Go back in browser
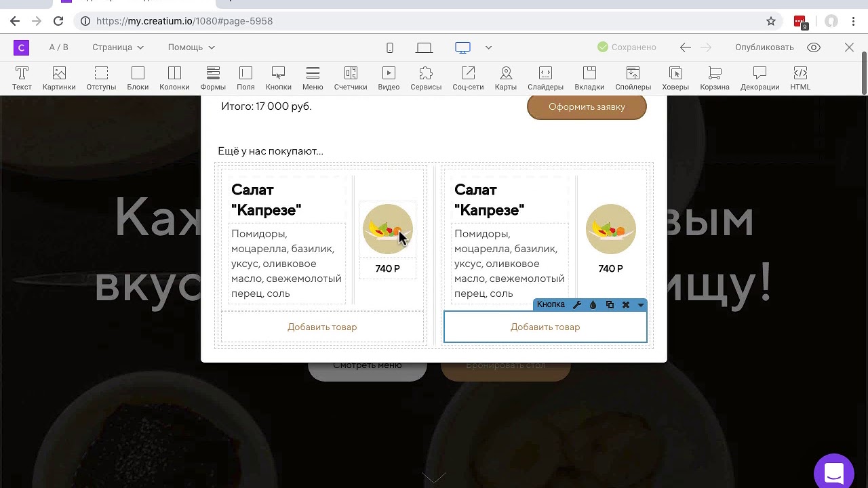 (x=15, y=21)
